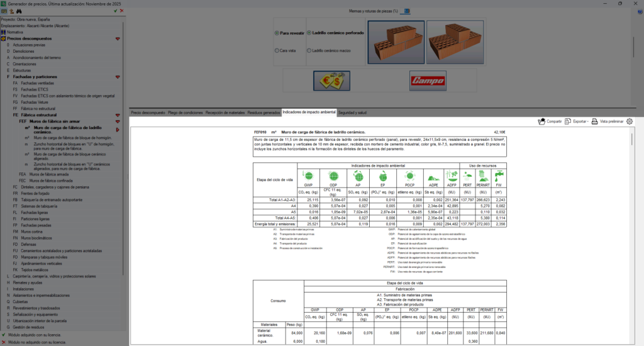644x346 pixels.
Task: Open the Exportar dropdown
Action: [x=577, y=121]
